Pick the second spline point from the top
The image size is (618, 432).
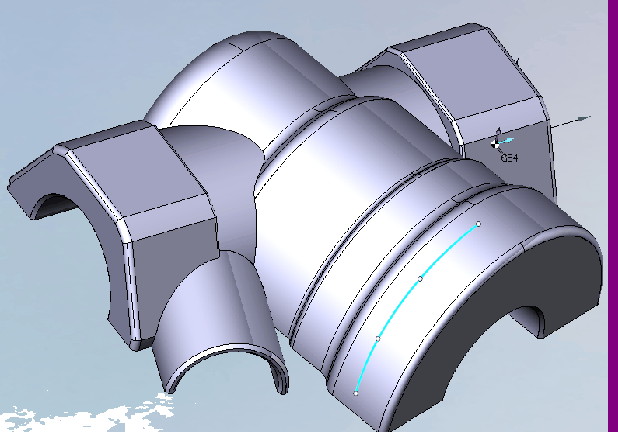pyautogui.click(x=420, y=278)
